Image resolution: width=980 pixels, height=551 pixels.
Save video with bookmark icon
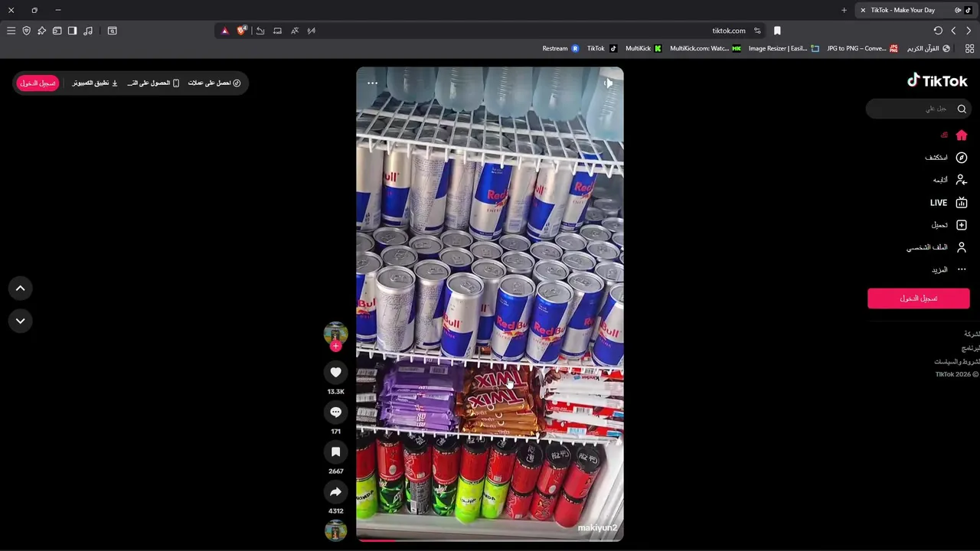(x=335, y=452)
